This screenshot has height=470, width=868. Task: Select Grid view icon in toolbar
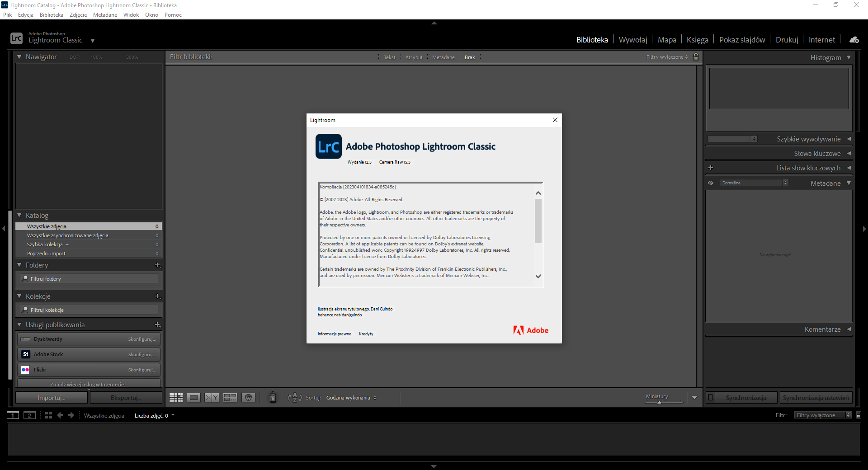pyautogui.click(x=176, y=398)
